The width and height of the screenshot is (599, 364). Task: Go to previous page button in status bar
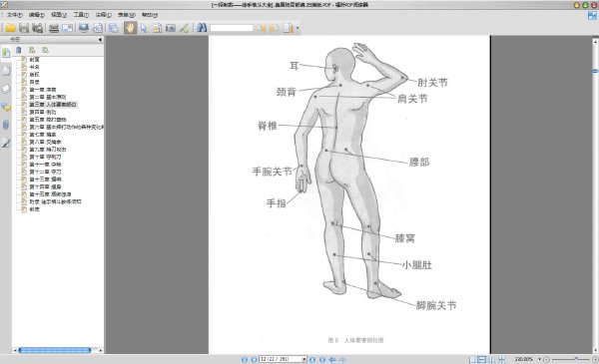tap(254, 359)
